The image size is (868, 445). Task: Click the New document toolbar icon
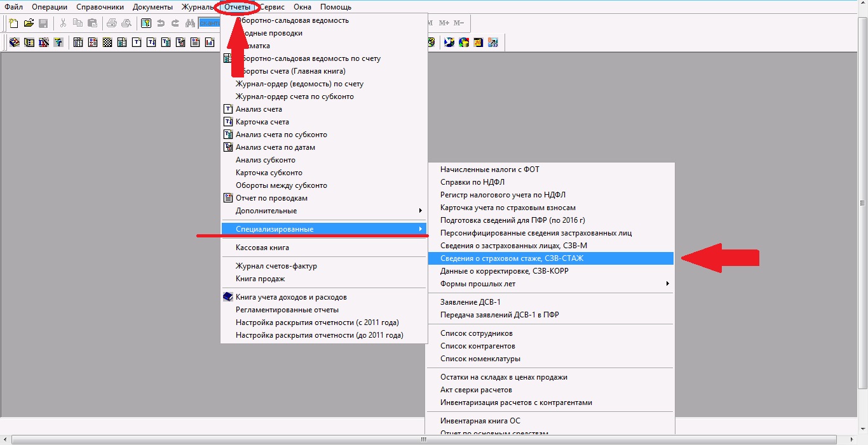tap(13, 23)
